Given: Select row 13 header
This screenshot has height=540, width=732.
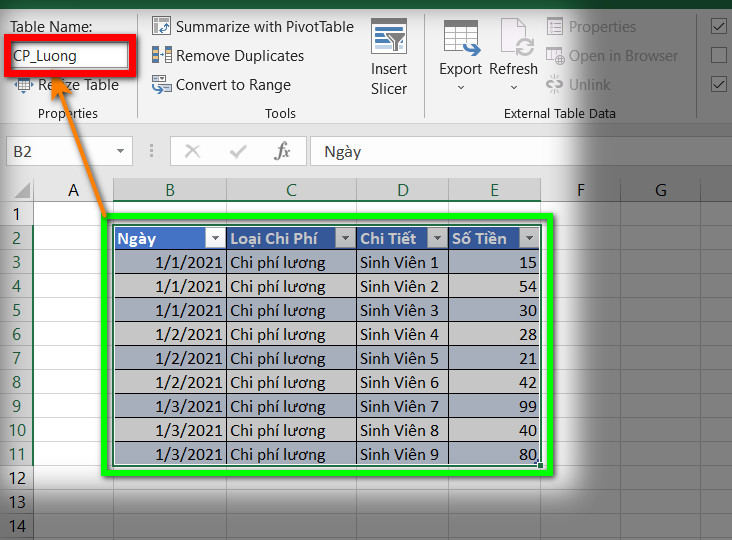Looking at the screenshot, I should (x=16, y=502).
